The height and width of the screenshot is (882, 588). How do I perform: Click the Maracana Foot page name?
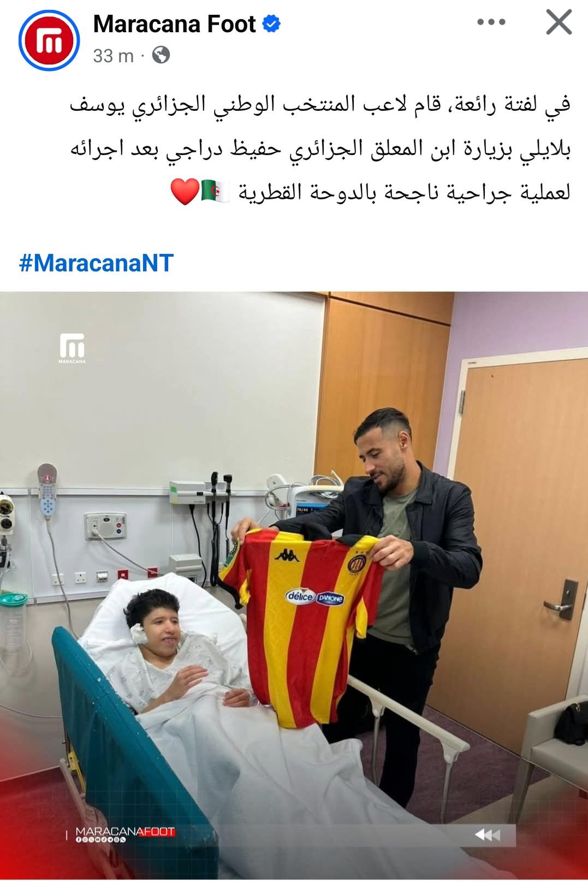(175, 24)
